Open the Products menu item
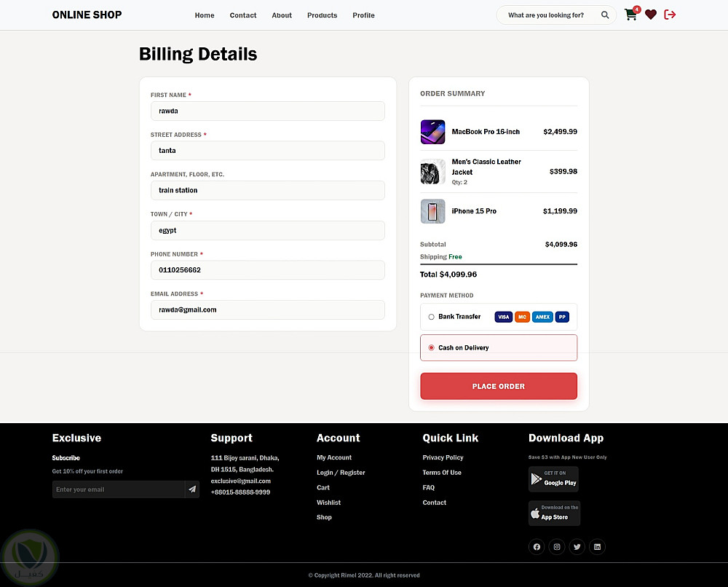The image size is (728, 587). [x=323, y=15]
